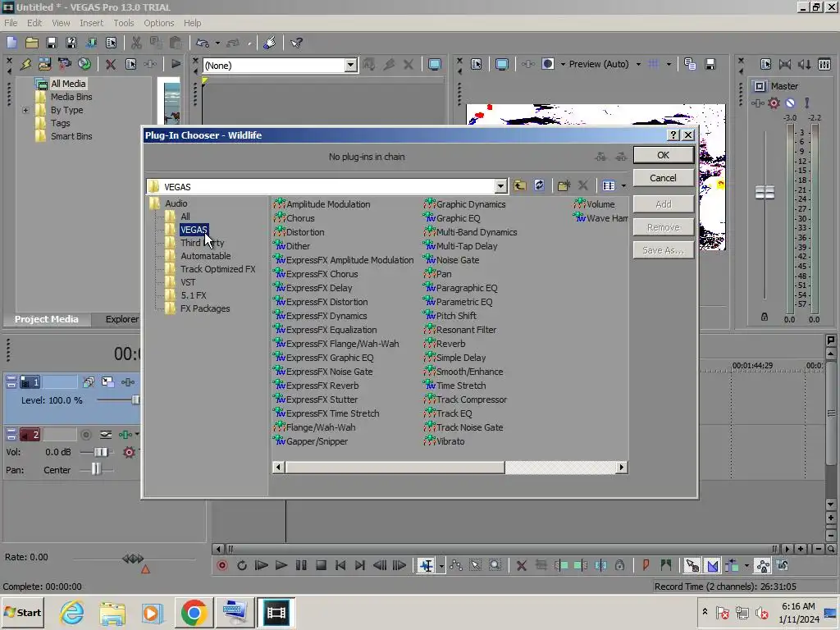
Task: Open the Options menu
Action: [x=158, y=23]
